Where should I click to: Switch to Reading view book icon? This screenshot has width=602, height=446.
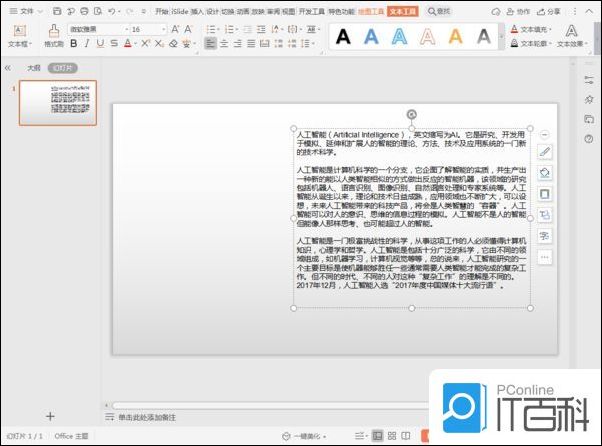click(405, 436)
